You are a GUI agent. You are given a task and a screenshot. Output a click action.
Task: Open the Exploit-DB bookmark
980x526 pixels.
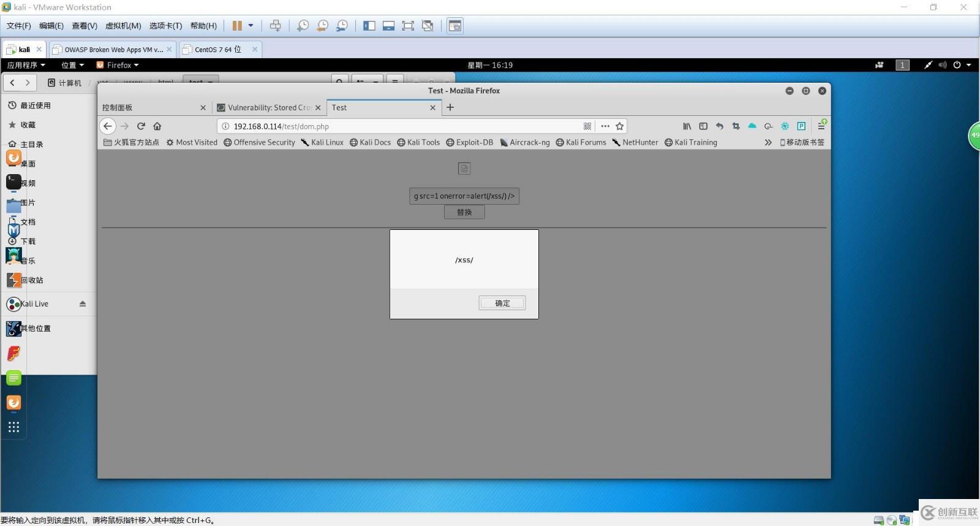point(470,142)
